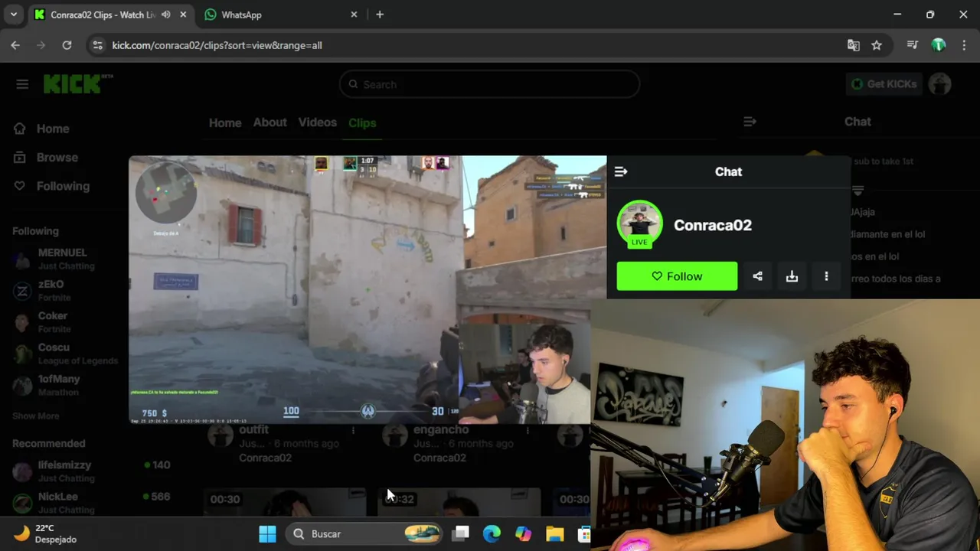Open Following in the left sidebar

51,186
